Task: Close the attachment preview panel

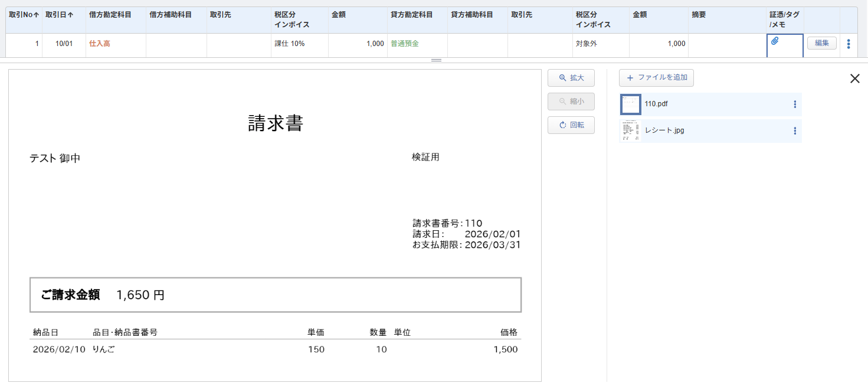Action: pos(854,78)
